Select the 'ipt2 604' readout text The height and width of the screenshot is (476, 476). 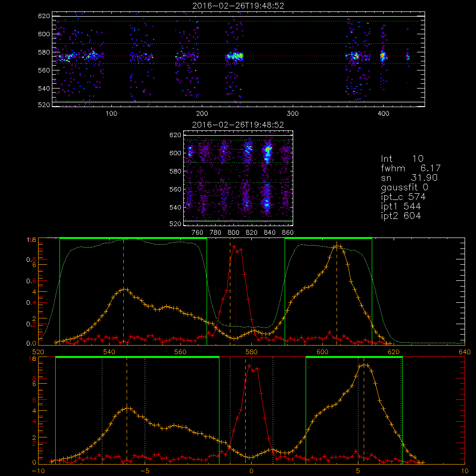[x=401, y=216]
